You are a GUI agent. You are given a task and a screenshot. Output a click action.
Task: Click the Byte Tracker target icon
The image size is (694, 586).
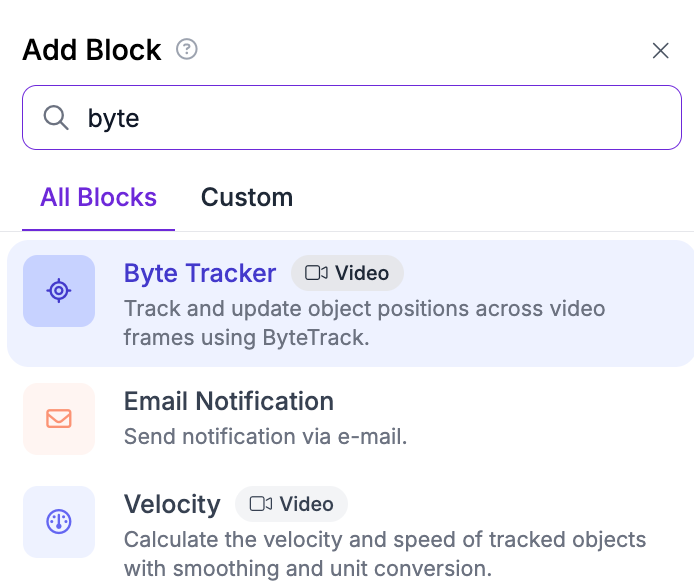[x=59, y=291]
